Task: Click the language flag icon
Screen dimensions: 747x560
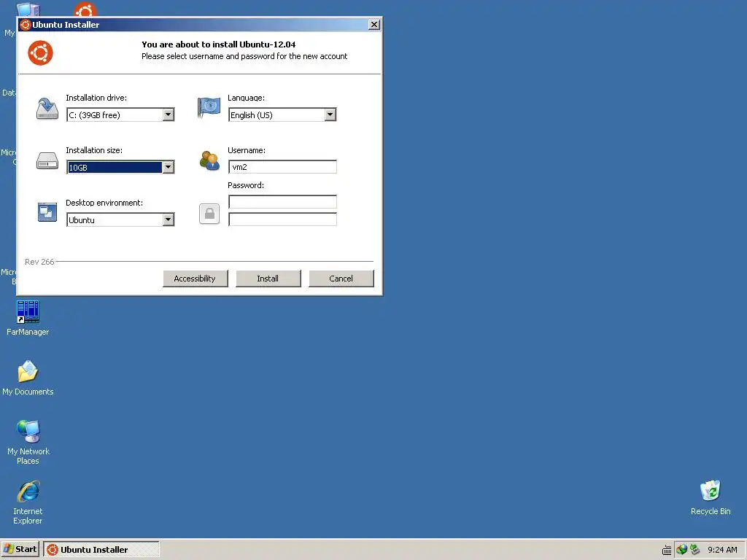Action: [209, 108]
